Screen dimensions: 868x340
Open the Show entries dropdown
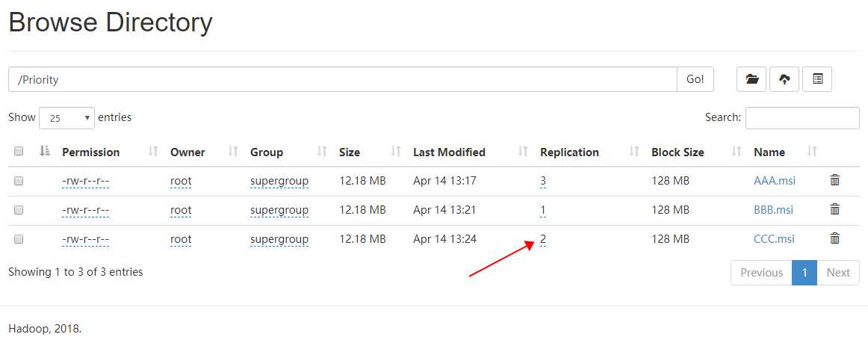click(66, 118)
